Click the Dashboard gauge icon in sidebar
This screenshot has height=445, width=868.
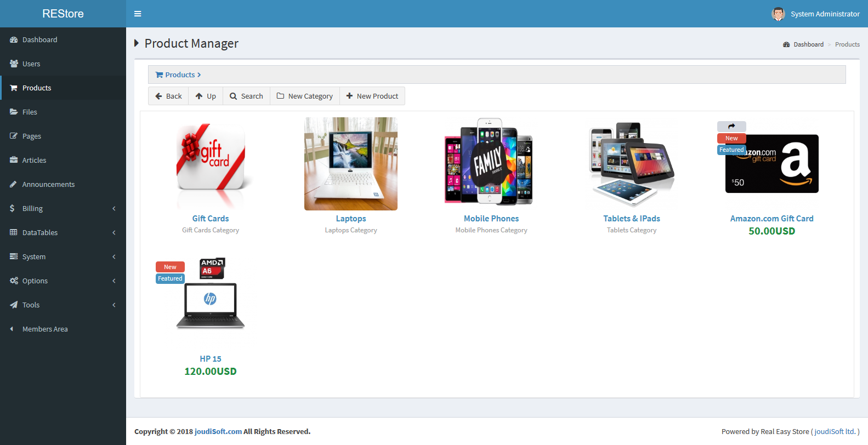coord(14,39)
